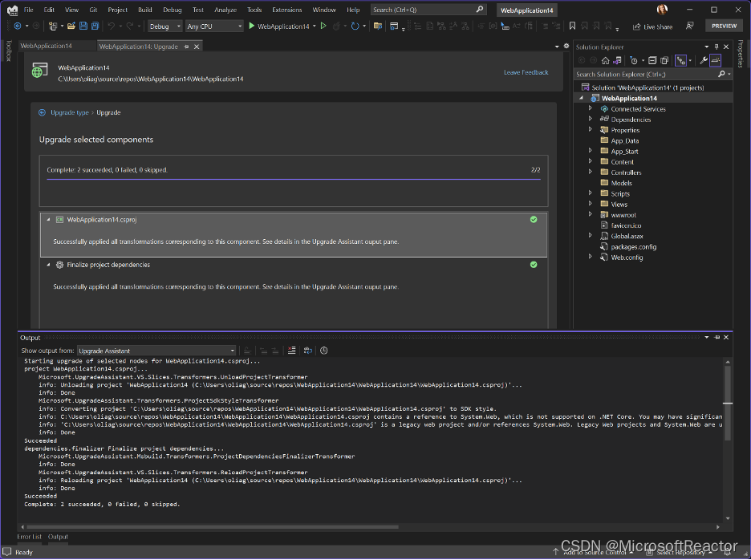Click the back arrow beside Upgrade type
Viewport: 751px width, 560px height.
[43, 112]
